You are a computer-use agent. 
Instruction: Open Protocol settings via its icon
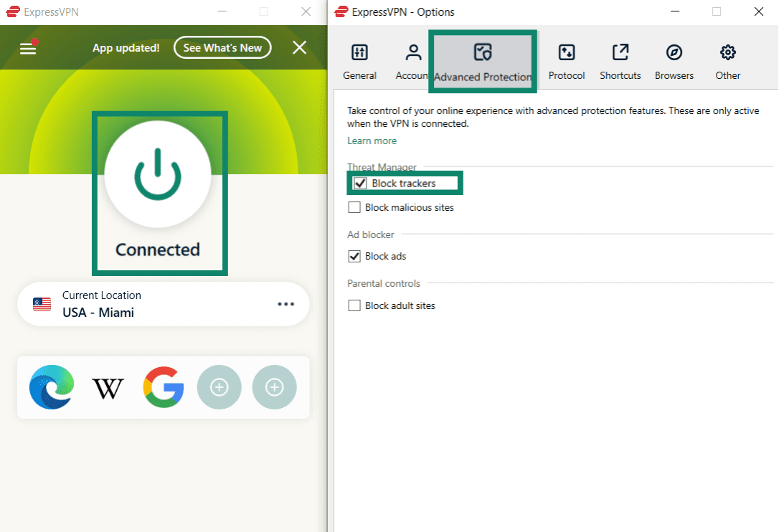(566, 52)
